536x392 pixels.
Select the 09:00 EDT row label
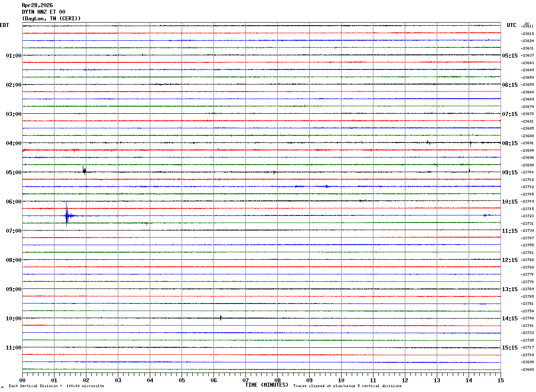(x=14, y=289)
